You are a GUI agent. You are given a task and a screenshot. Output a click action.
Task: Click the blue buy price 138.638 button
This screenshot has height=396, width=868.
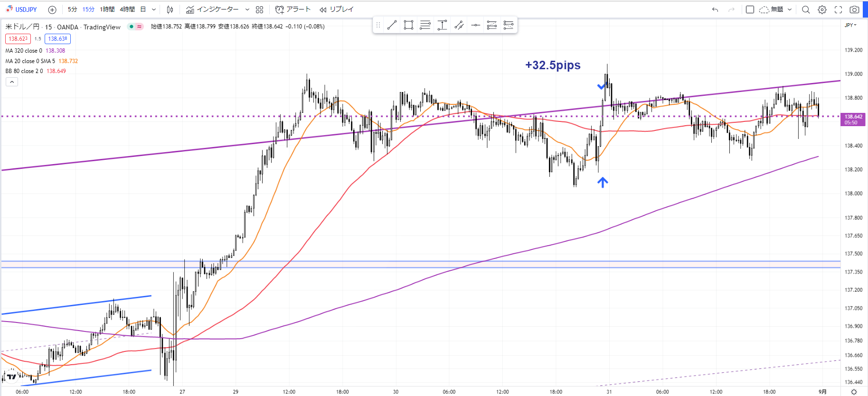(x=57, y=39)
